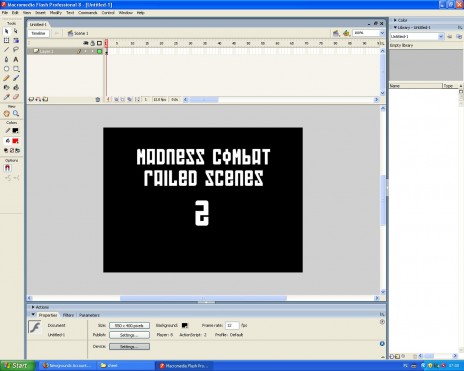The width and height of the screenshot is (464, 371).
Task: Click the Scene 1 label
Action: point(81,33)
